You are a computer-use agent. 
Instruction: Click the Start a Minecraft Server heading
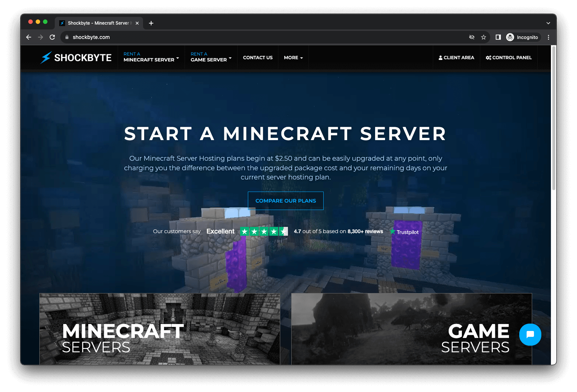(x=285, y=133)
